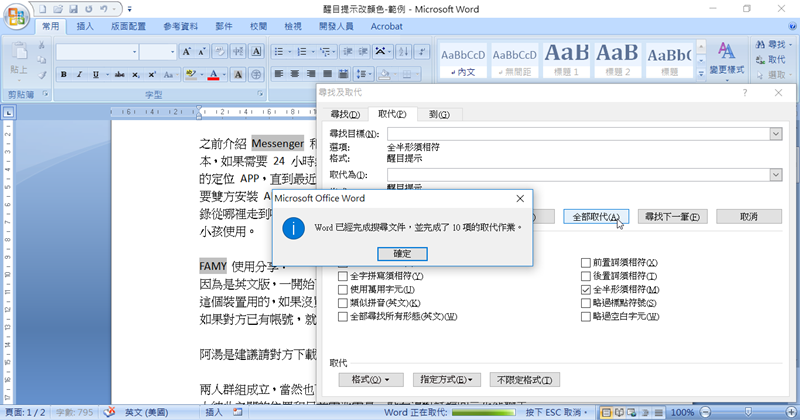Click the Save icon in Quick Access toolbar

[x=73, y=9]
